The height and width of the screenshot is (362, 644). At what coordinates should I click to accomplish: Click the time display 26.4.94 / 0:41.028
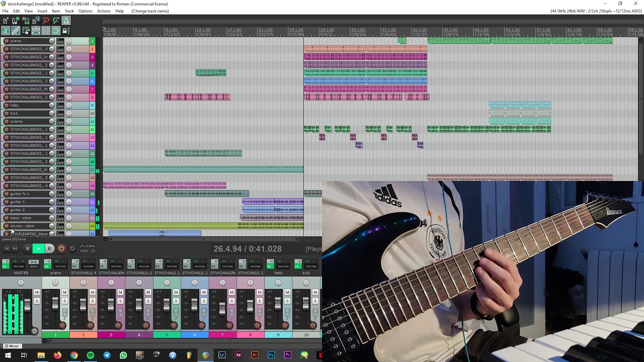pyautogui.click(x=248, y=249)
